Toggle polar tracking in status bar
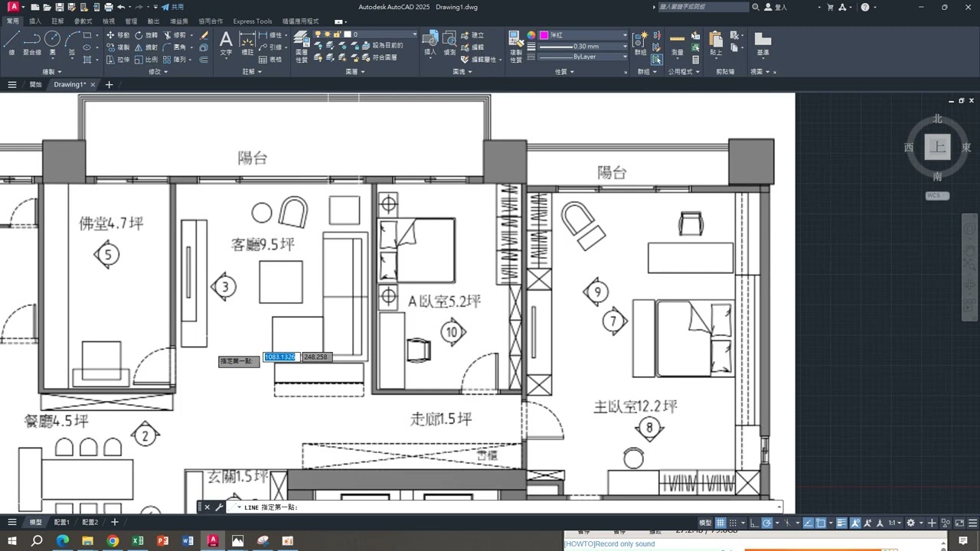This screenshot has width=980, height=551. click(767, 523)
